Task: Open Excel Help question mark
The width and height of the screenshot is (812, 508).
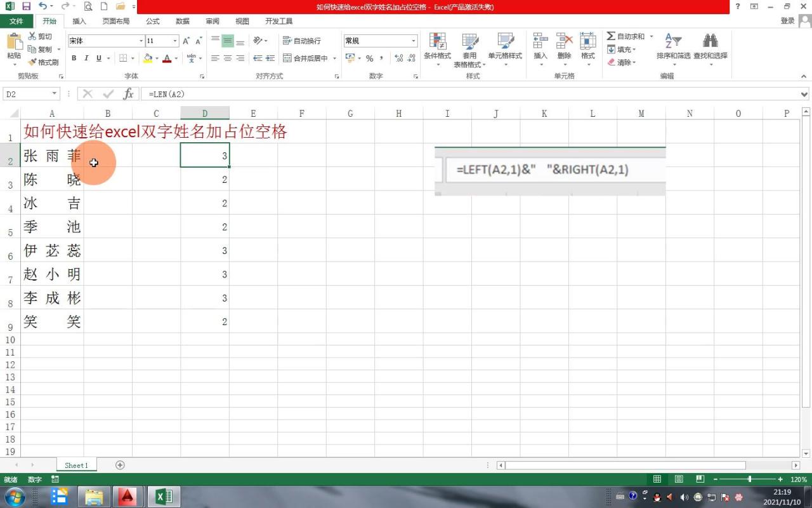Action: [737, 6]
